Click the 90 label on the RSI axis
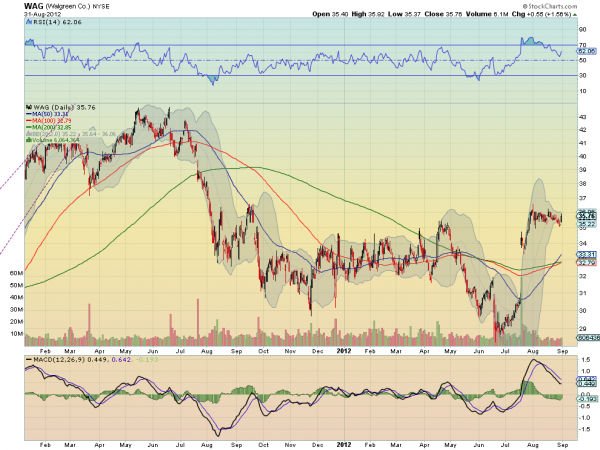 click(x=582, y=29)
